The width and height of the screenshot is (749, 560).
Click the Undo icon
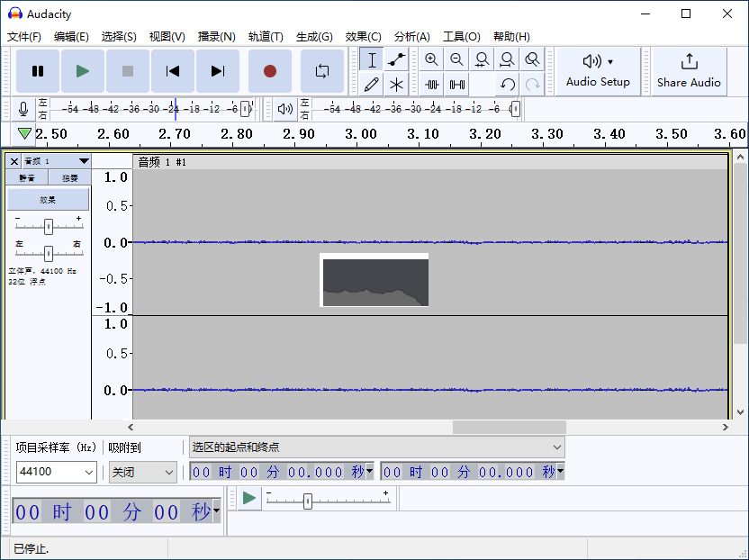(507, 86)
